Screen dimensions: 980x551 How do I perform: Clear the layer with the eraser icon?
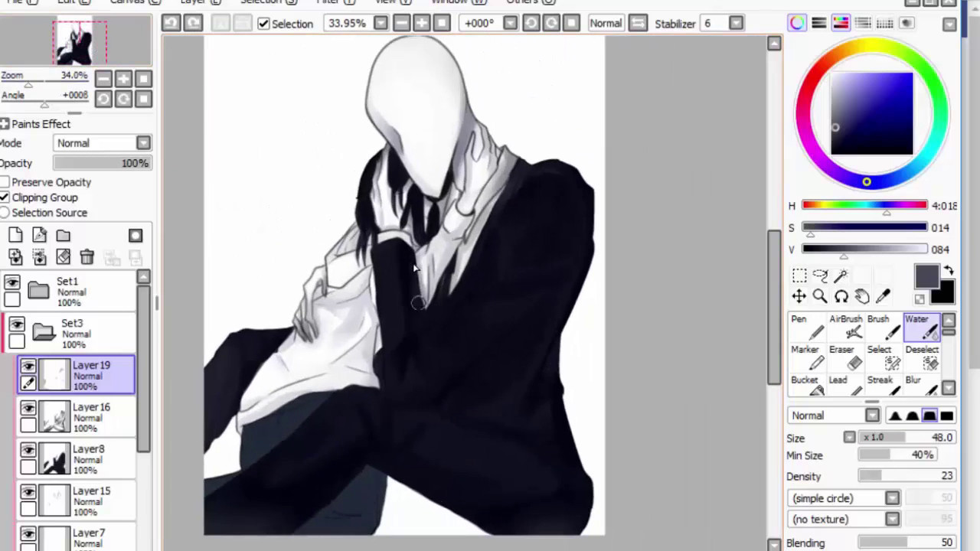64,257
